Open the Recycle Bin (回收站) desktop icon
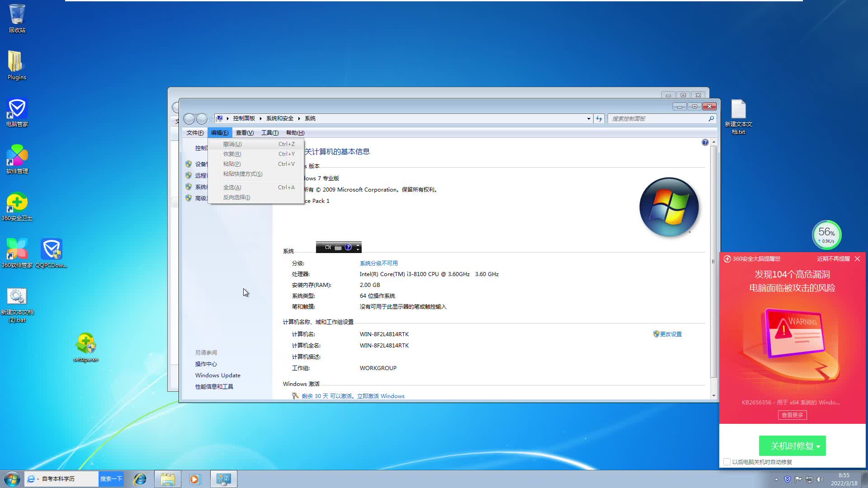Screen dimensions: 868x488 pos(17,18)
